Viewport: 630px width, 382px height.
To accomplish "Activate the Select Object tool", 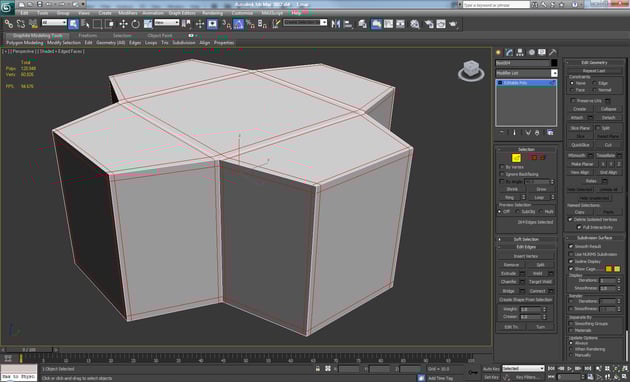I will [x=73, y=24].
